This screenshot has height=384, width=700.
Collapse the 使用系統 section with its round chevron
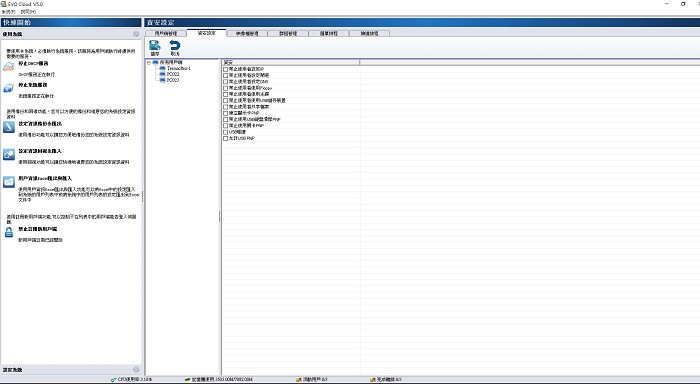coord(136,34)
